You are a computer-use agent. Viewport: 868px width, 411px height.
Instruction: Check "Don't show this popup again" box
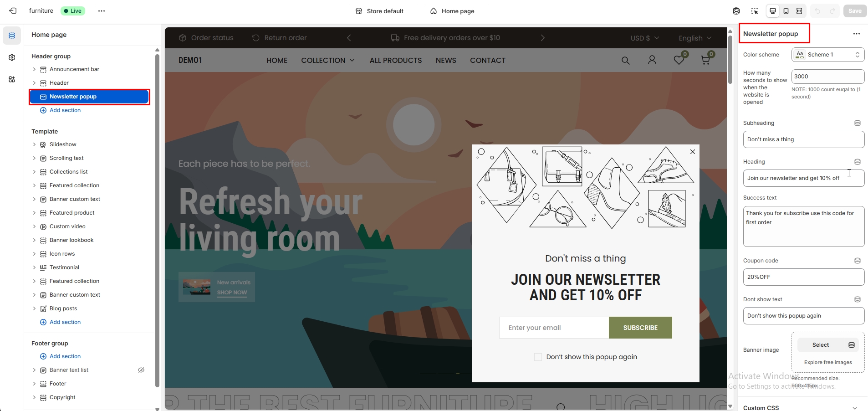538,357
